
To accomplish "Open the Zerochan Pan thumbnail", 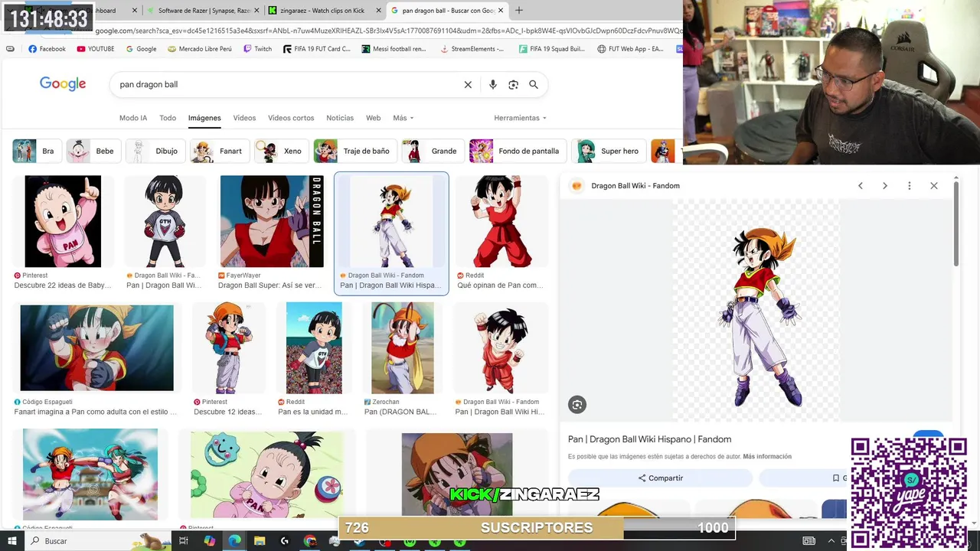I will pyautogui.click(x=403, y=347).
